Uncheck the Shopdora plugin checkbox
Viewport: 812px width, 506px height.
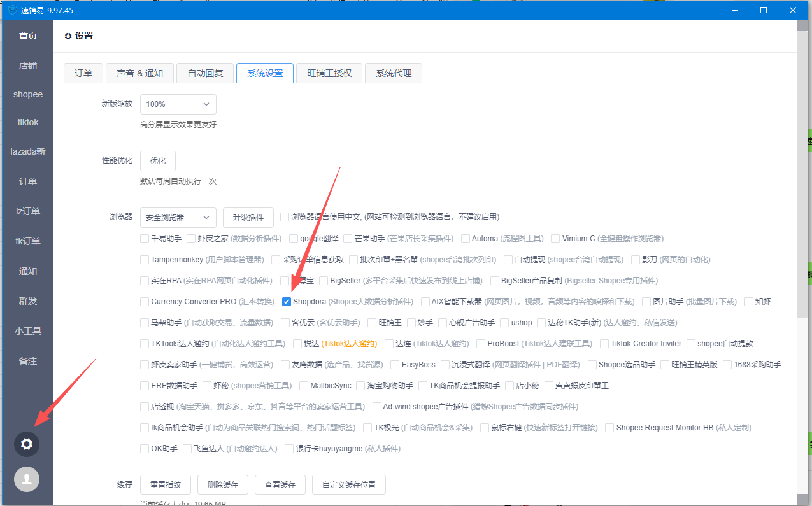pyautogui.click(x=287, y=302)
